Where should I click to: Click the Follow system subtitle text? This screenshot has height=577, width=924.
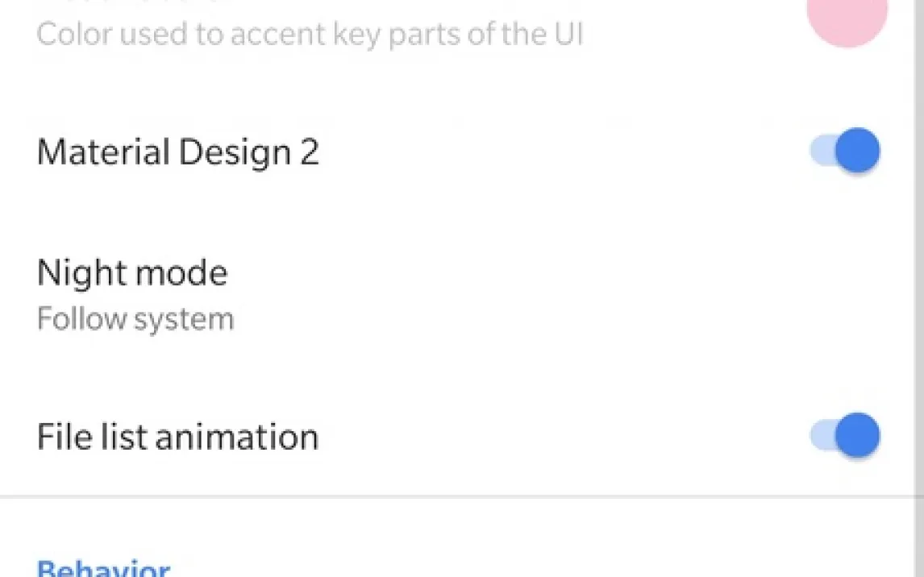(135, 320)
